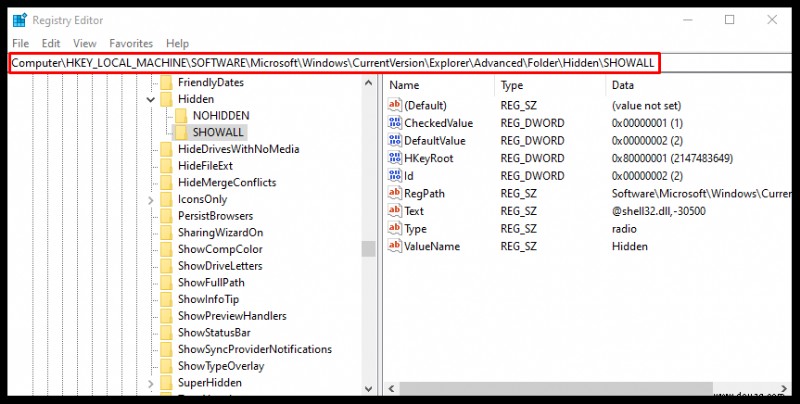Select the HKeyRoot entry name
Viewport: 800px width, 404px height.
point(429,158)
